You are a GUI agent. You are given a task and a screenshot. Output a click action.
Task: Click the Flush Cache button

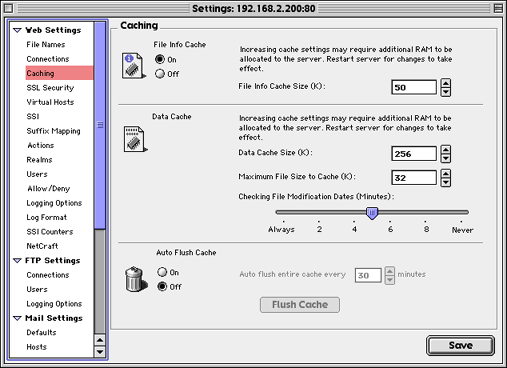300,305
